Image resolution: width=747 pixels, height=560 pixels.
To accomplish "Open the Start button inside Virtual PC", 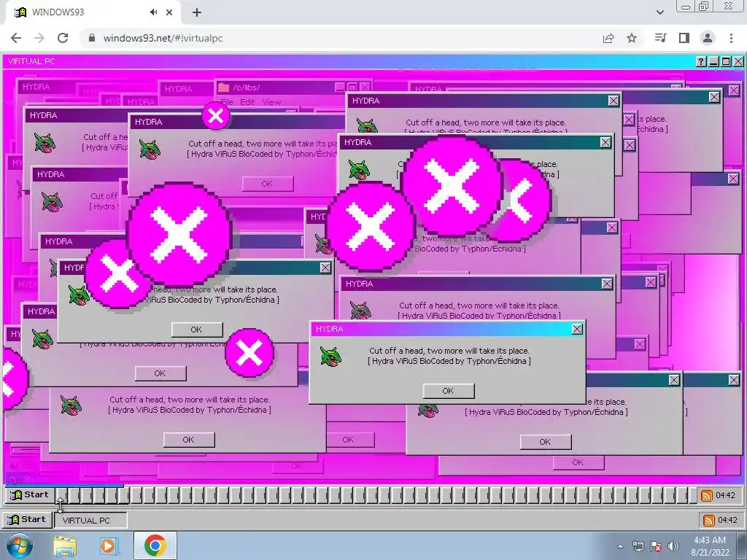I will (29, 495).
